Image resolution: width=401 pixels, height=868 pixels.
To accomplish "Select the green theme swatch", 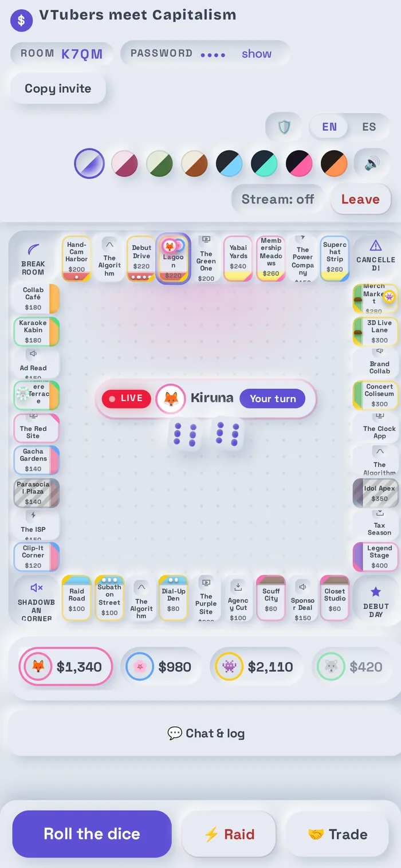I will click(x=159, y=164).
